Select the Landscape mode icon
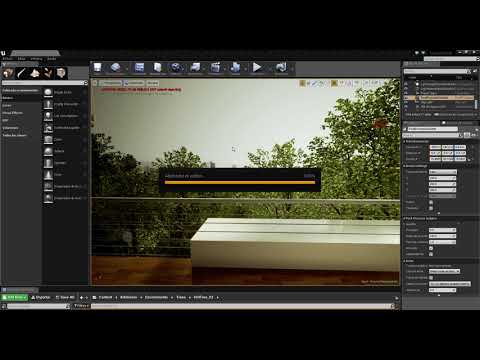 point(35,73)
